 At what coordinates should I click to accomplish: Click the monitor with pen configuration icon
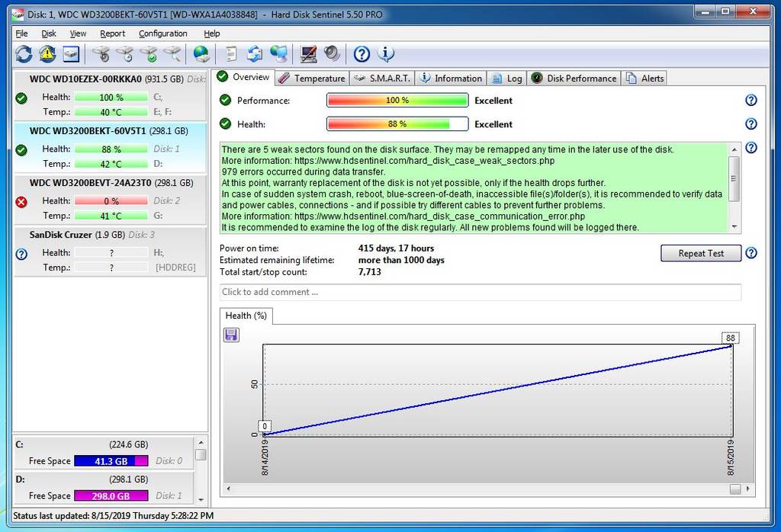pyautogui.click(x=308, y=54)
